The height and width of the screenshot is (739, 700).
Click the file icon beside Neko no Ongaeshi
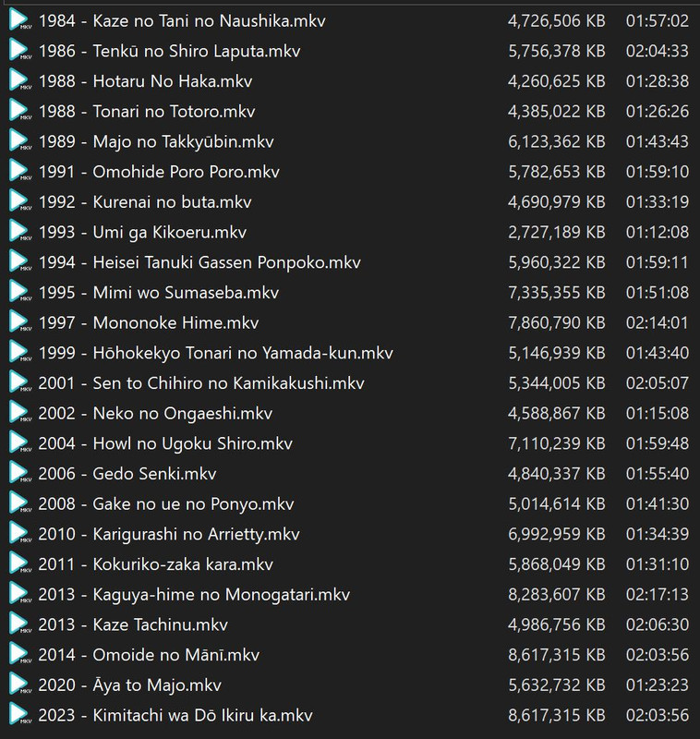pos(18,414)
